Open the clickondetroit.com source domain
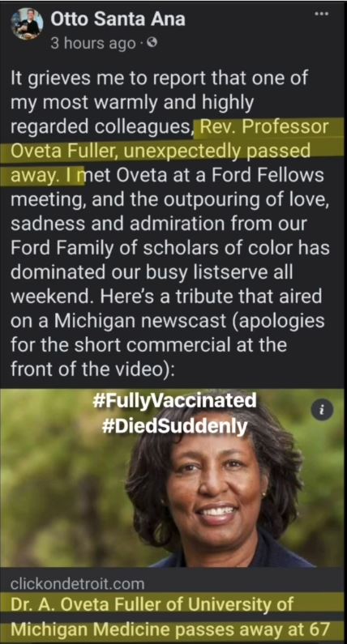Image resolution: width=347 pixels, height=644 pixels. [77, 583]
